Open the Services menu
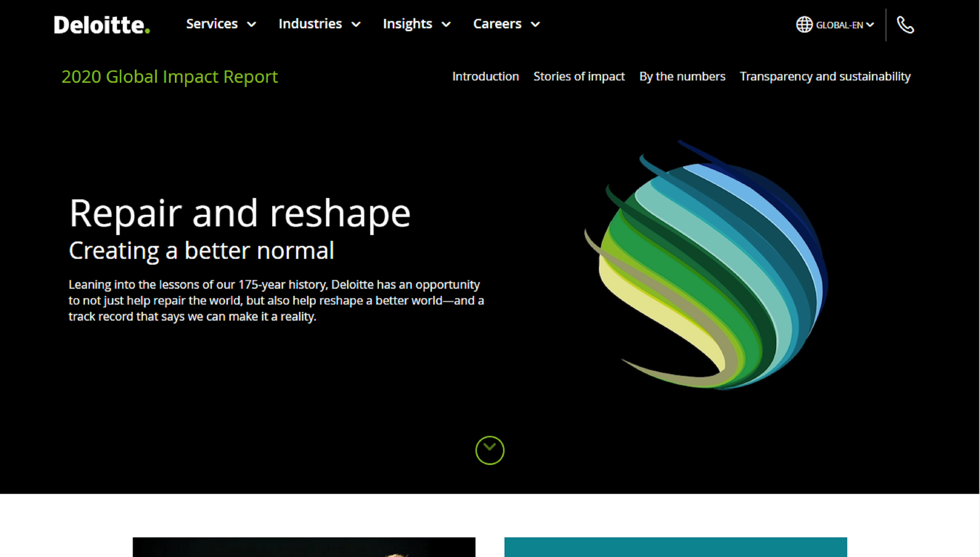 click(212, 24)
